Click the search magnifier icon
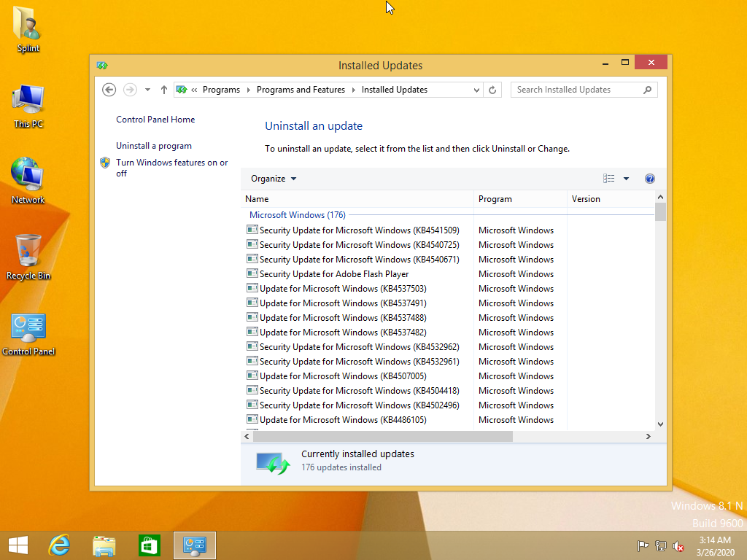 pos(648,90)
